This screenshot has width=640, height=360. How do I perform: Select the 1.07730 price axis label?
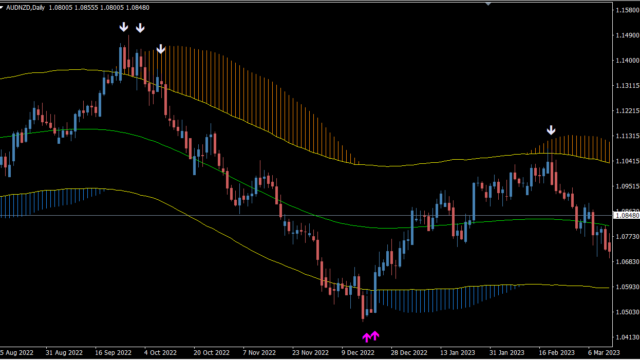click(x=627, y=237)
